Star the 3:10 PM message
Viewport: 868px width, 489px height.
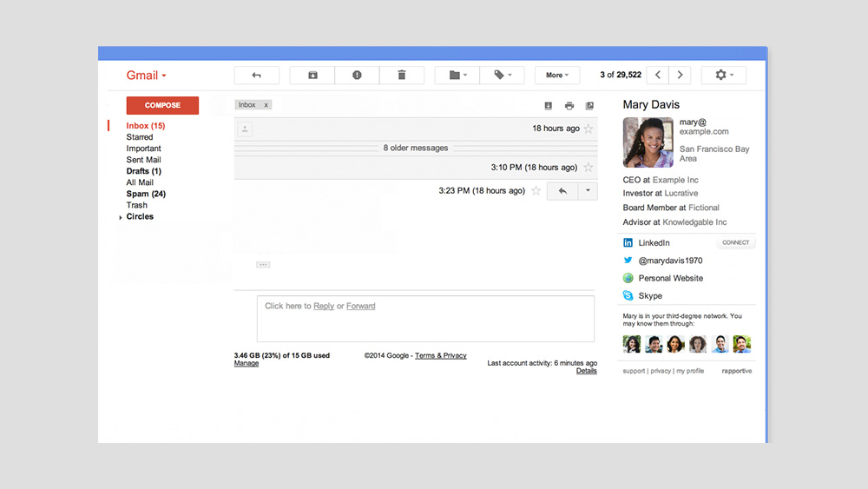[589, 168]
